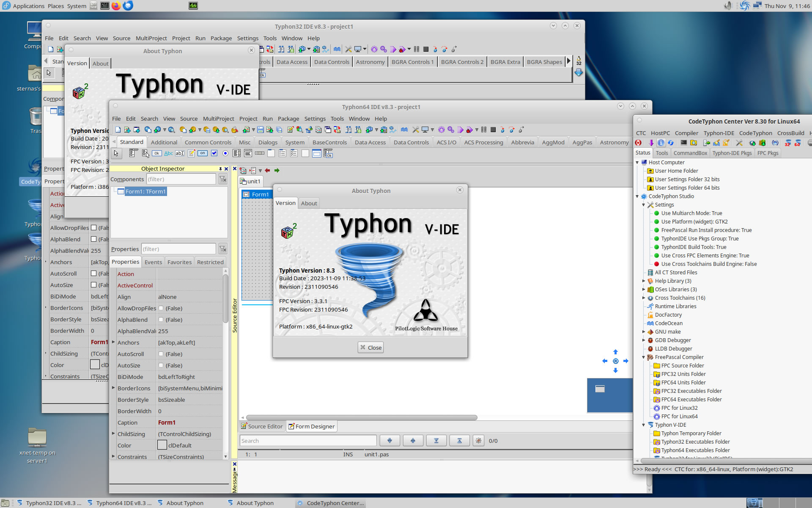Screen dimensions: 812x508
Task: Click search next down-arrow button
Action: click(x=390, y=441)
